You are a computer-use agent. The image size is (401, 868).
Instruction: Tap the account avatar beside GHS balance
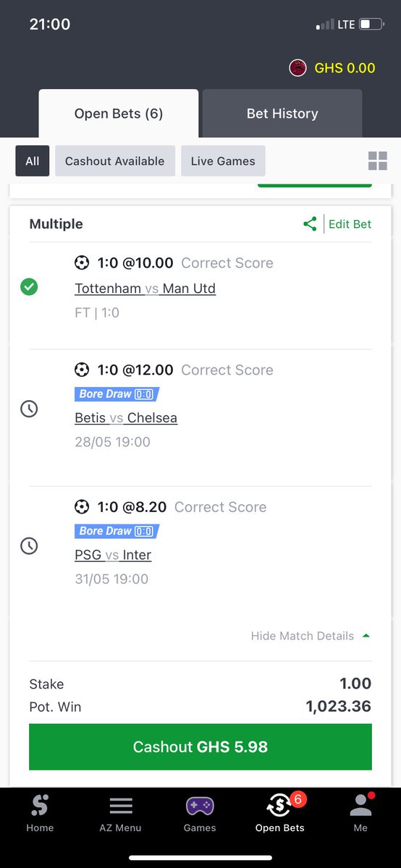click(297, 68)
